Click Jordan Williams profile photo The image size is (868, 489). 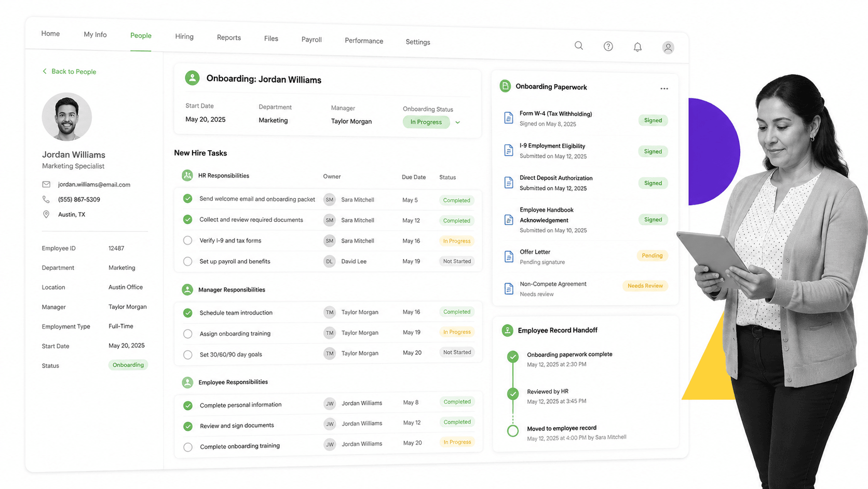coord(67,117)
